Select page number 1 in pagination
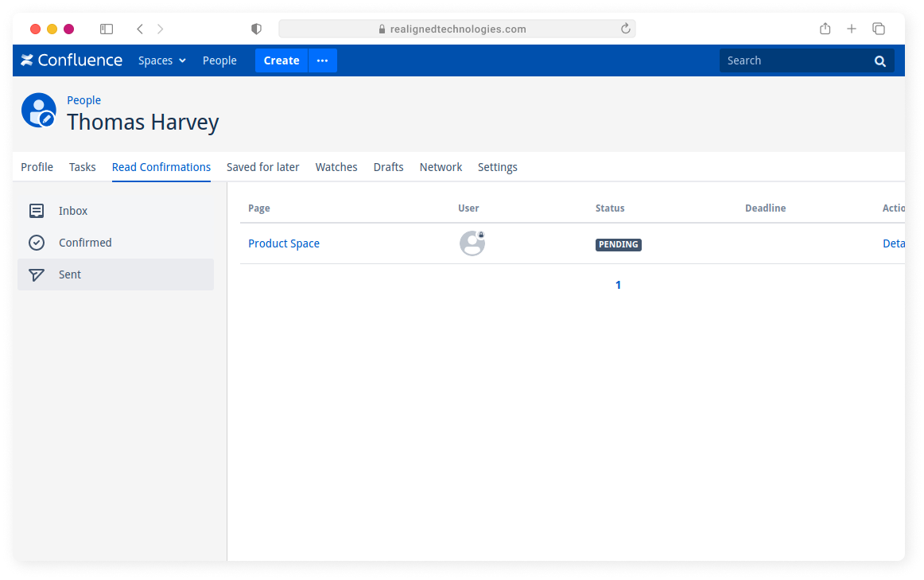The height and width of the screenshot is (580, 924). click(x=618, y=285)
